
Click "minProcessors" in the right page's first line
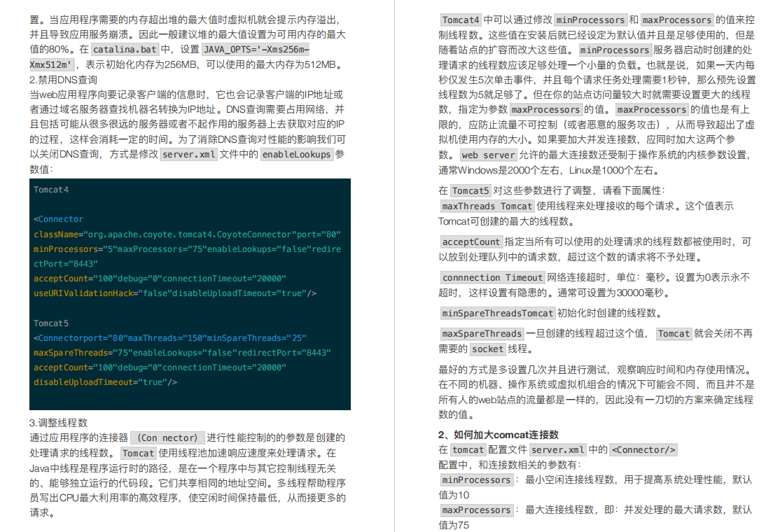pos(590,20)
